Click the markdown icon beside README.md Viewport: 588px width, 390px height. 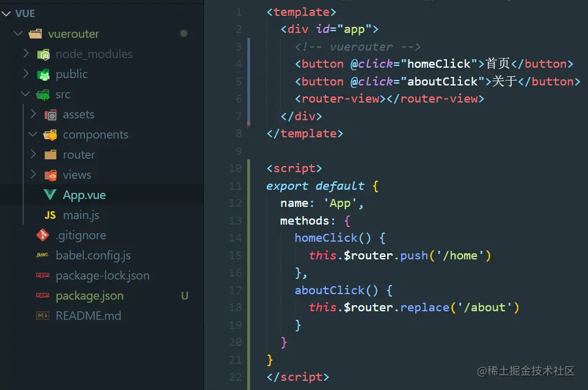pos(42,316)
